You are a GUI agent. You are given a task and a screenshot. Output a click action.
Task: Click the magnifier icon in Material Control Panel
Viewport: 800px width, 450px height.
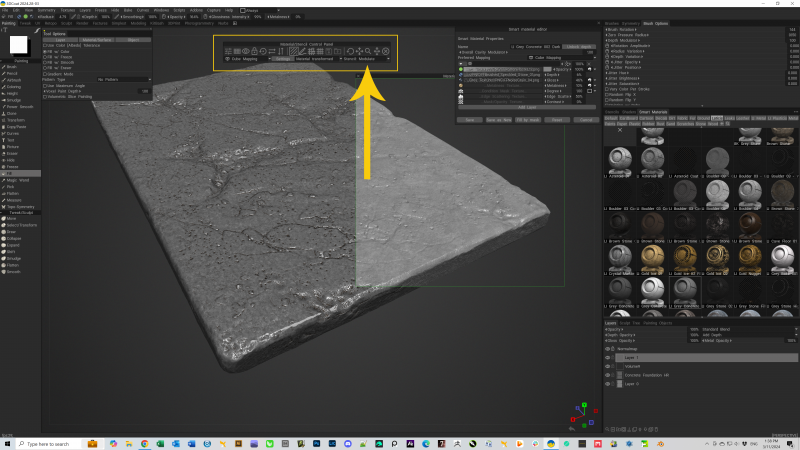[367, 50]
